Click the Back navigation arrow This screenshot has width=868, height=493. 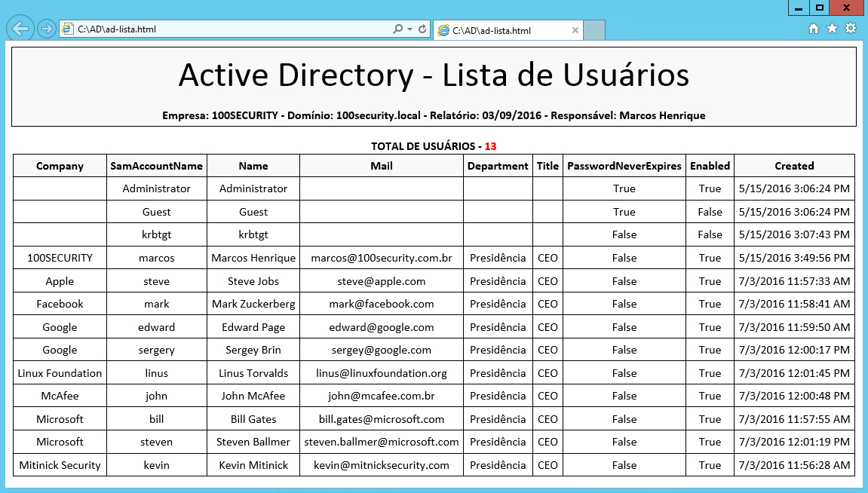(x=20, y=29)
